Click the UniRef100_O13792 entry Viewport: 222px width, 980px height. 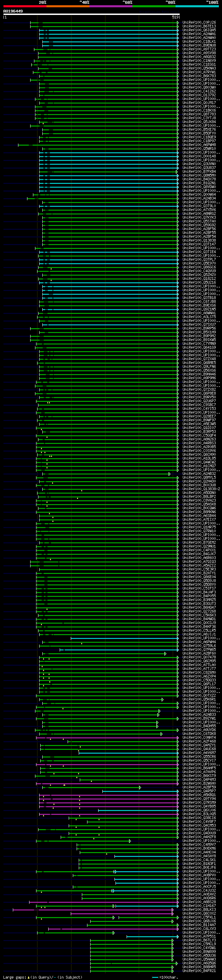199,95
